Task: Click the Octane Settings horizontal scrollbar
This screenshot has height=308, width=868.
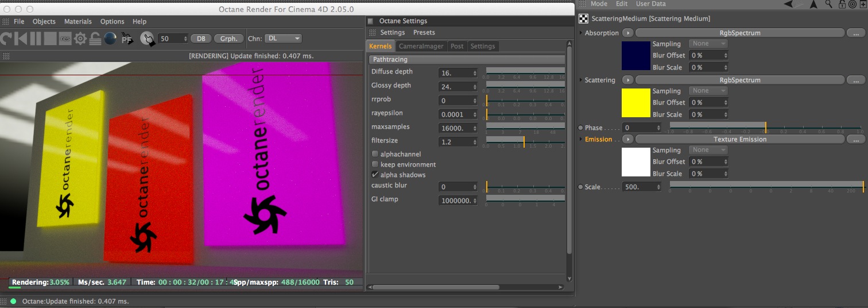Action: click(x=466, y=287)
